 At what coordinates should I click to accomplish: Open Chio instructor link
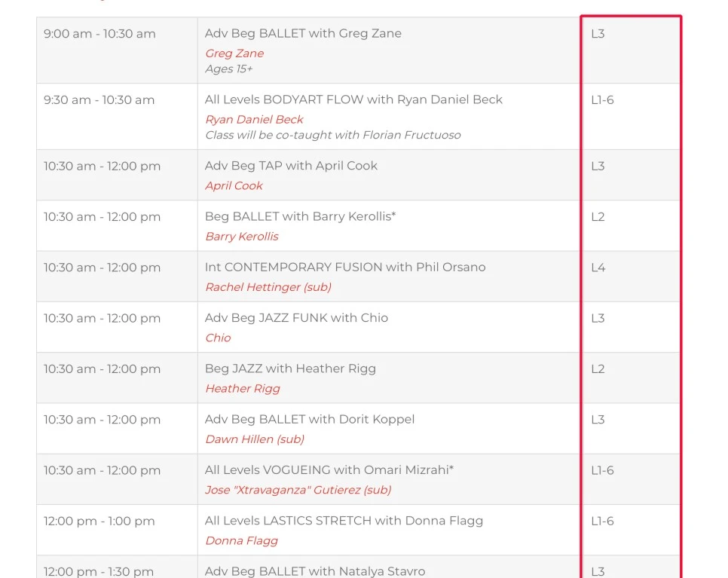[x=219, y=338]
